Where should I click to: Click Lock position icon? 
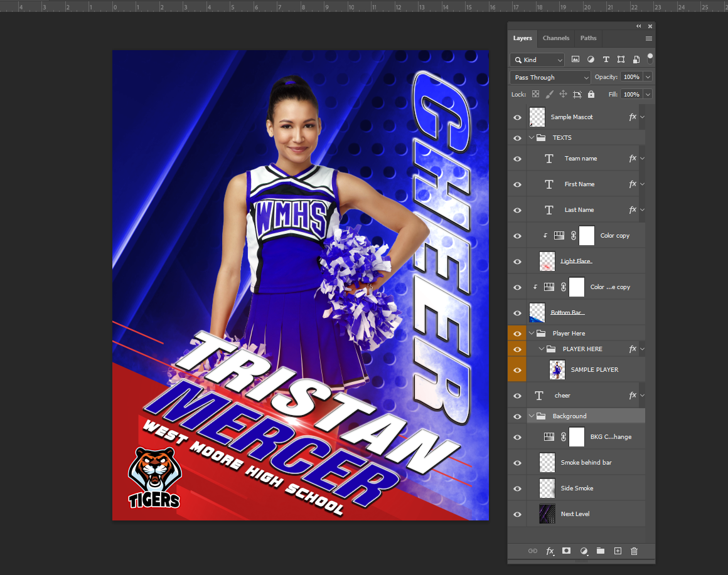(563, 94)
